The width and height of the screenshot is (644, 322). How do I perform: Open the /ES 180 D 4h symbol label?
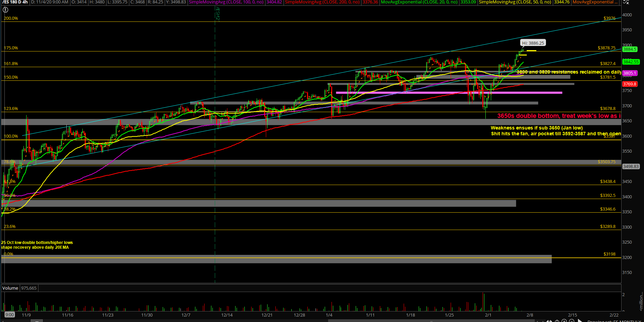tap(15, 2)
